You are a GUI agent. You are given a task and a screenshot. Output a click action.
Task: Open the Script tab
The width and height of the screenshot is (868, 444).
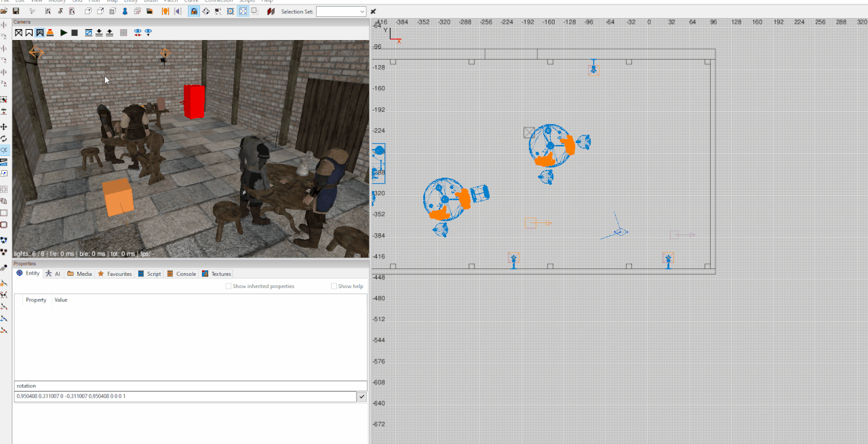pos(150,274)
